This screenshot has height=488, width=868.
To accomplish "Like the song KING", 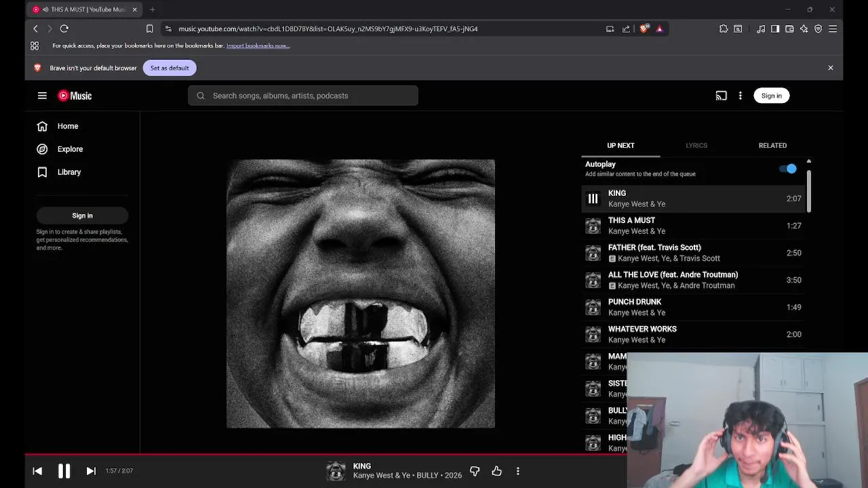I will [x=496, y=471].
